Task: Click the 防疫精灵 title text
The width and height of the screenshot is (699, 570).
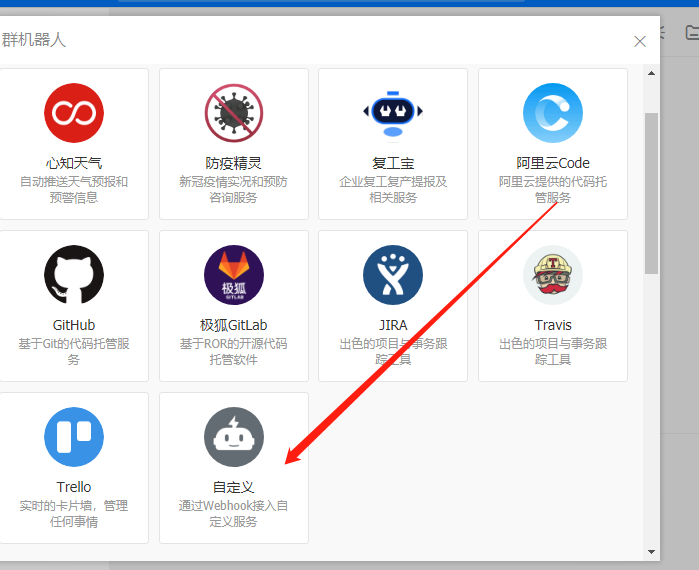Action: point(234,163)
